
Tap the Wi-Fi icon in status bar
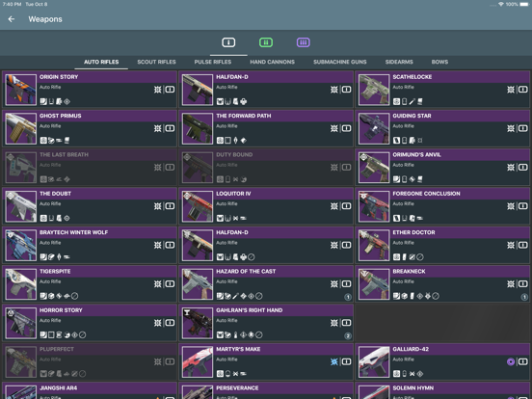(501, 4)
